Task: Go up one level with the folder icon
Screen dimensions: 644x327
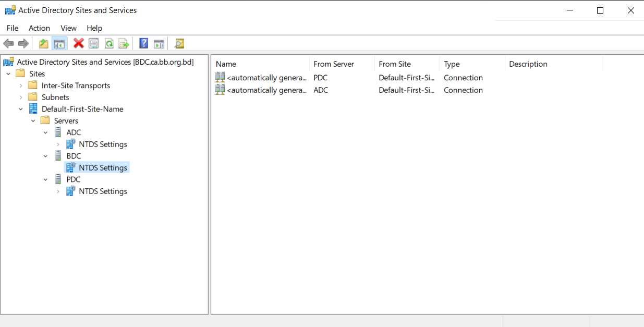Action: [x=44, y=44]
